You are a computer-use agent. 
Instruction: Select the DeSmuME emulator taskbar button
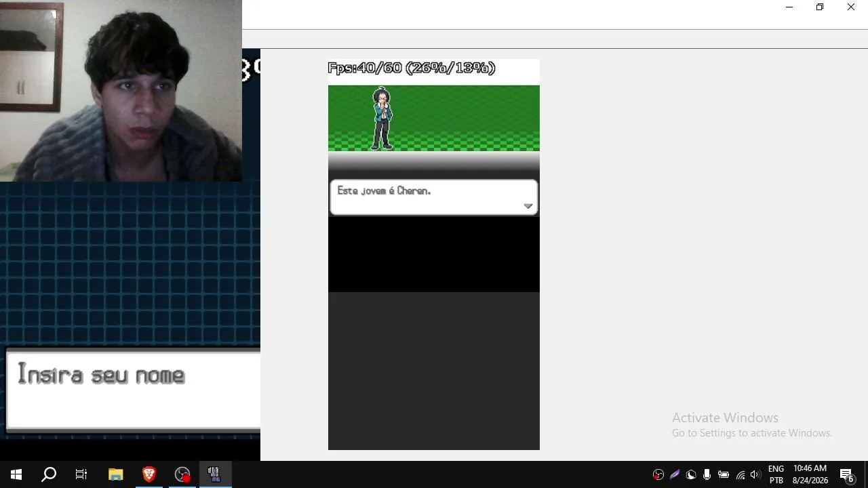(215, 474)
